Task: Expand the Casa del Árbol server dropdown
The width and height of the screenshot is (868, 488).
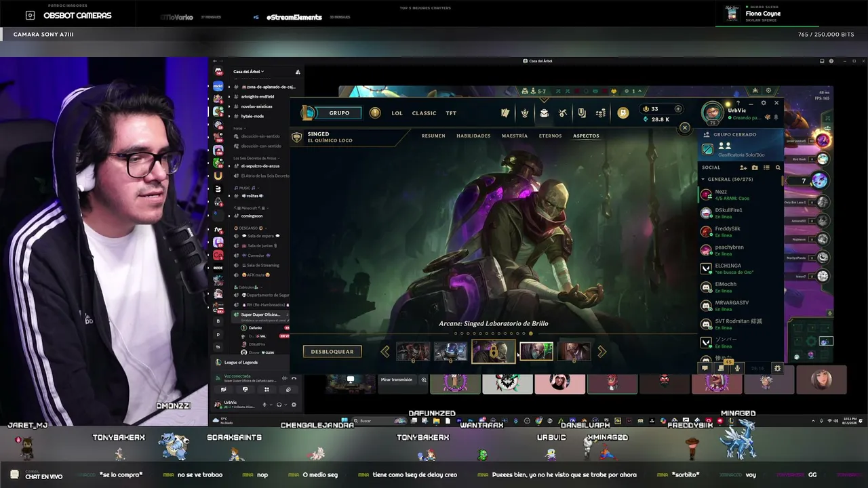Action: click(248, 71)
